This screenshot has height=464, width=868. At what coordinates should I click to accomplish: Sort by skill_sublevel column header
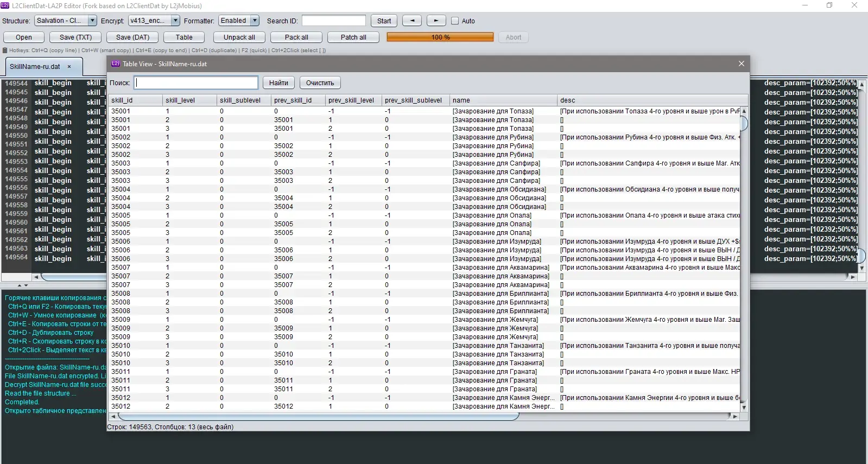click(244, 100)
